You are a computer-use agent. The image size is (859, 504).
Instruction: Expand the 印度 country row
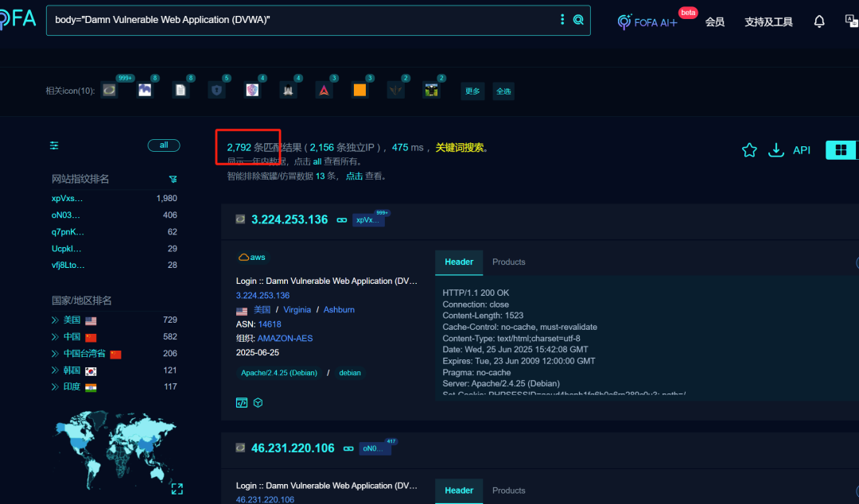[x=55, y=387]
